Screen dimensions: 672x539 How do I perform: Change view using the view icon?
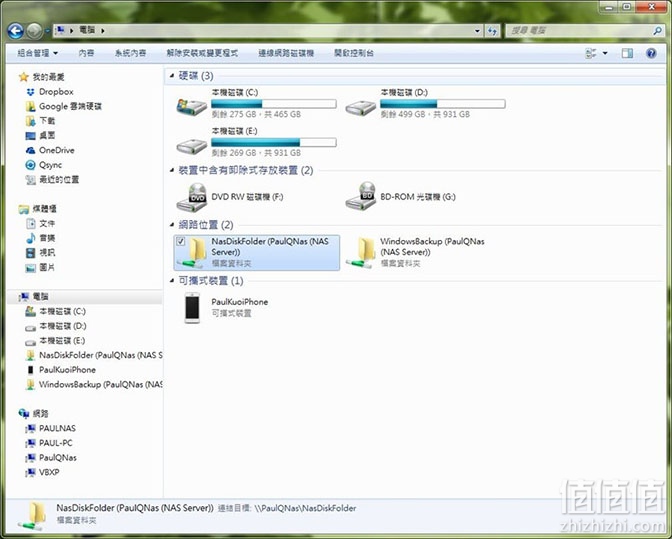coord(591,53)
